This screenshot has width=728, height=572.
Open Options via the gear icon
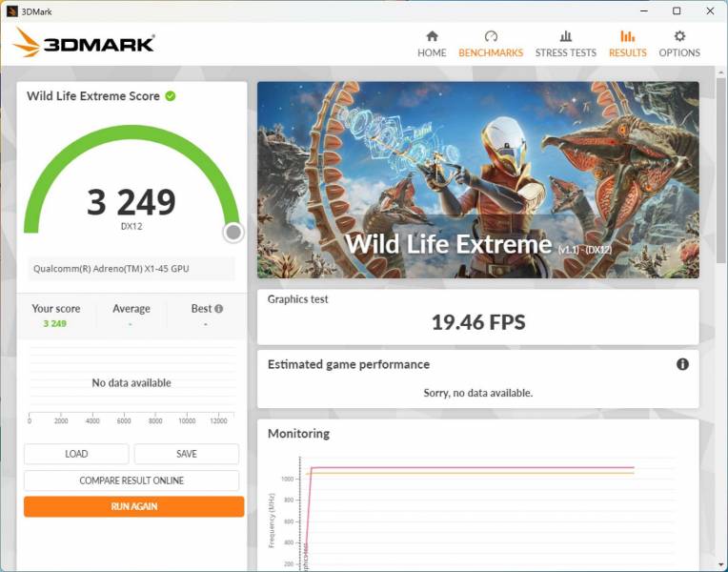[x=679, y=36]
